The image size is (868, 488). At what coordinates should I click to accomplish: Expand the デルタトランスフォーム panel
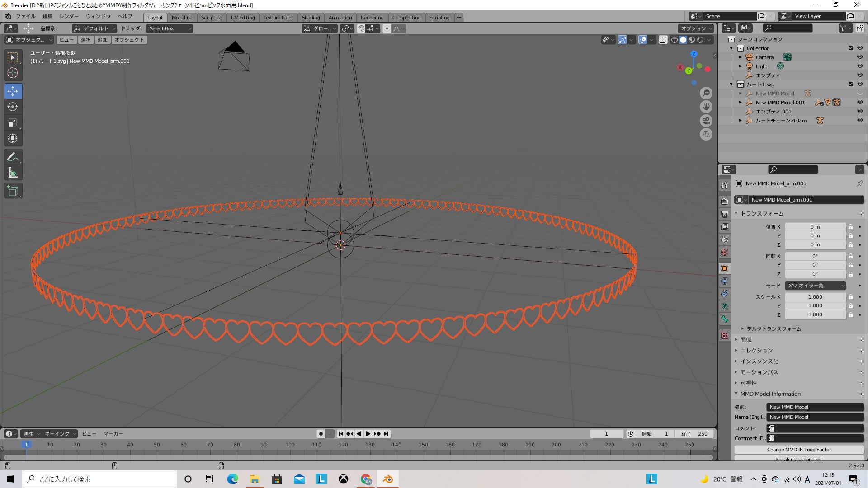tap(774, 329)
